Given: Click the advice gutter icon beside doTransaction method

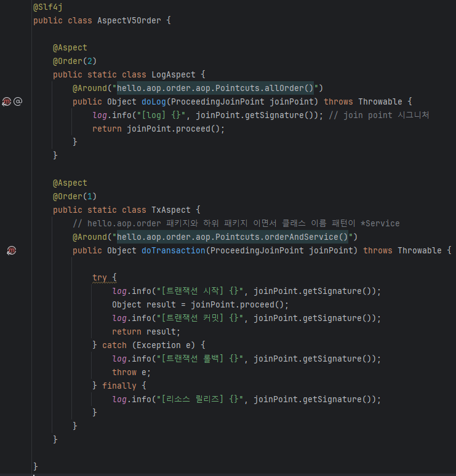Looking at the screenshot, I should (x=12, y=250).
